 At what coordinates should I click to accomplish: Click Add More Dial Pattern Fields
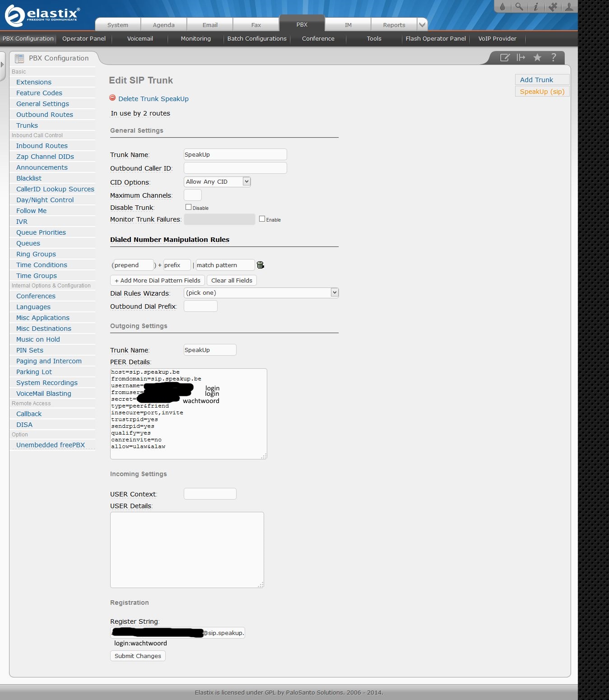(158, 280)
